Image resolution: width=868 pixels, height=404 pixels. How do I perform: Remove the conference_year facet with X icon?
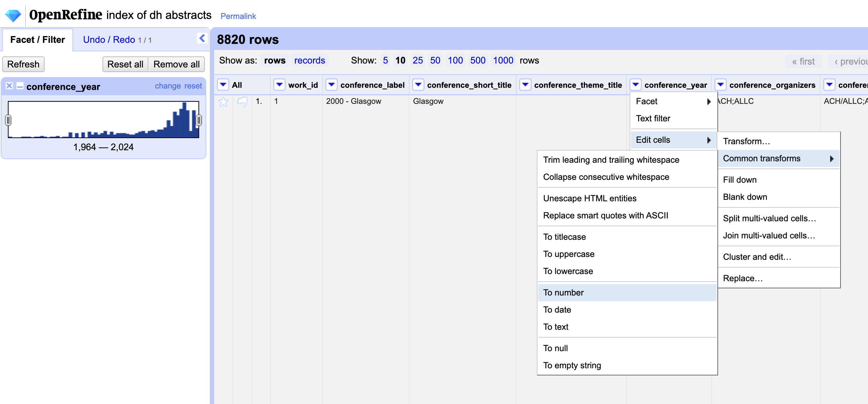9,86
